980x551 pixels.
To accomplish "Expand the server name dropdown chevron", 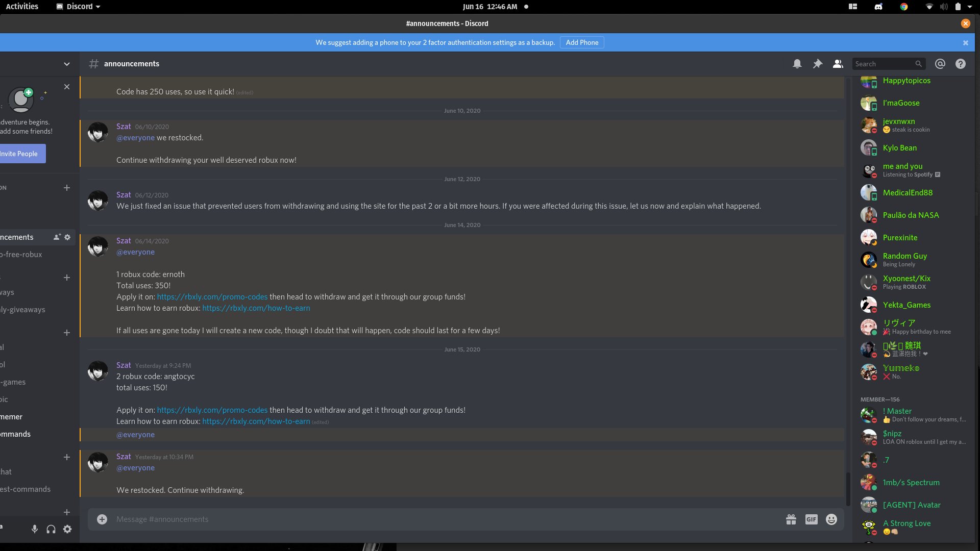I will point(67,64).
